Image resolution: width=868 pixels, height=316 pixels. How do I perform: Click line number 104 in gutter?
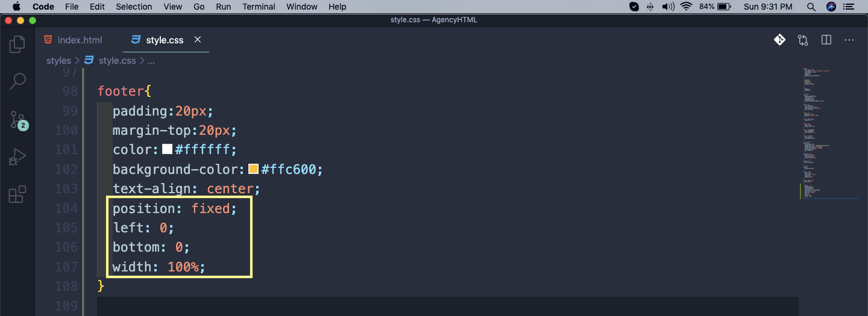pos(66,208)
